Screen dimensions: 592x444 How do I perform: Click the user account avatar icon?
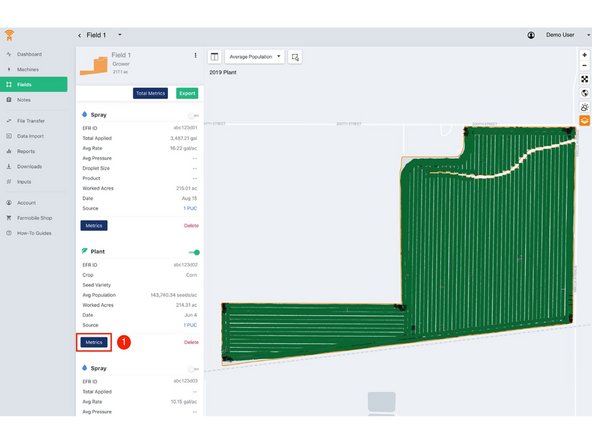pyautogui.click(x=531, y=35)
